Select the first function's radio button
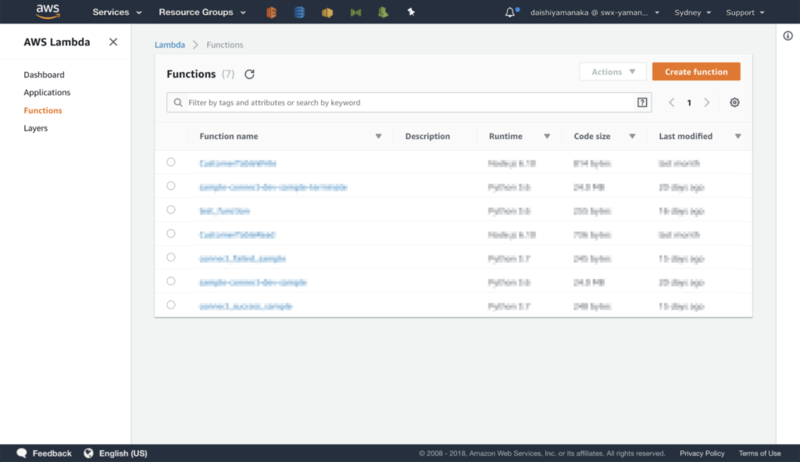Image resolution: width=800 pixels, height=462 pixels. click(x=171, y=162)
